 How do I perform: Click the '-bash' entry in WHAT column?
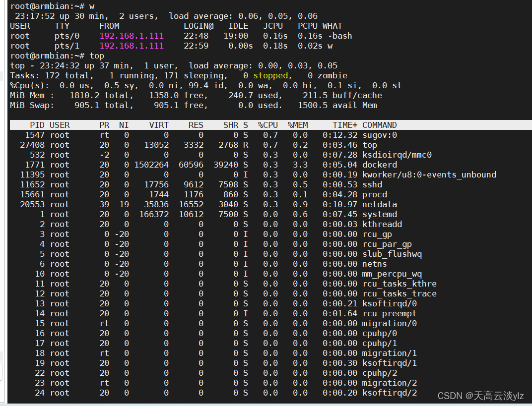[x=340, y=36]
